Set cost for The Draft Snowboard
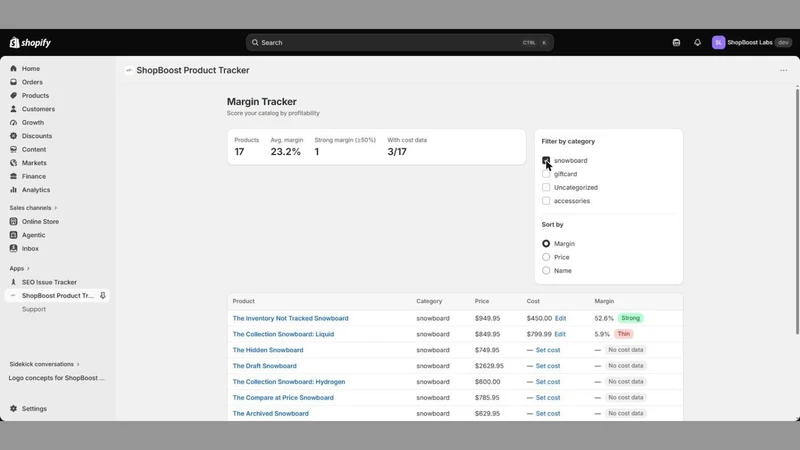 pos(547,366)
